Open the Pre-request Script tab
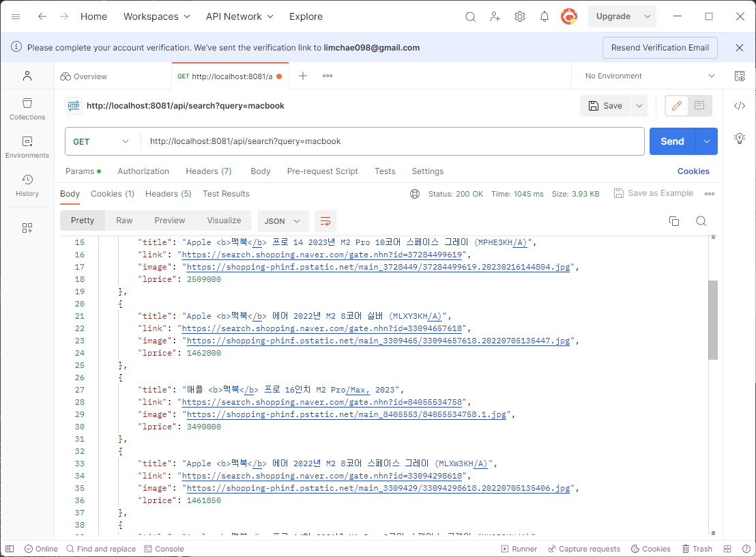This screenshot has height=557, width=756. [323, 171]
